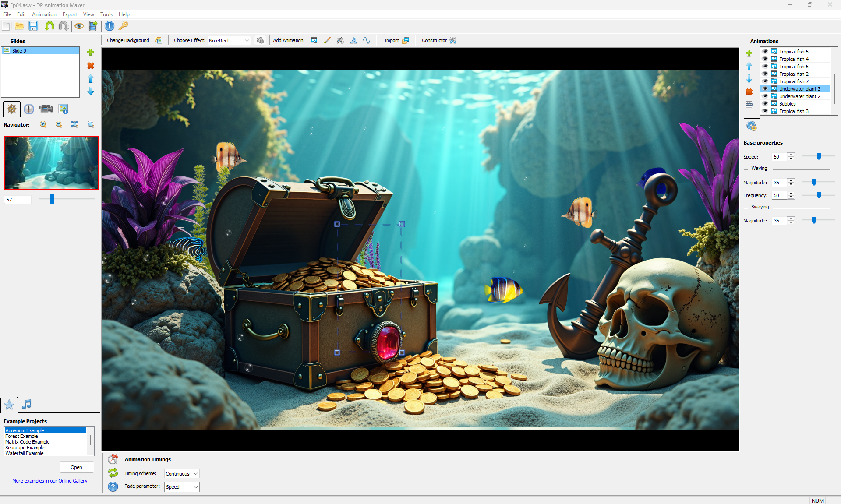Click the Open button for examples

pos(77,467)
